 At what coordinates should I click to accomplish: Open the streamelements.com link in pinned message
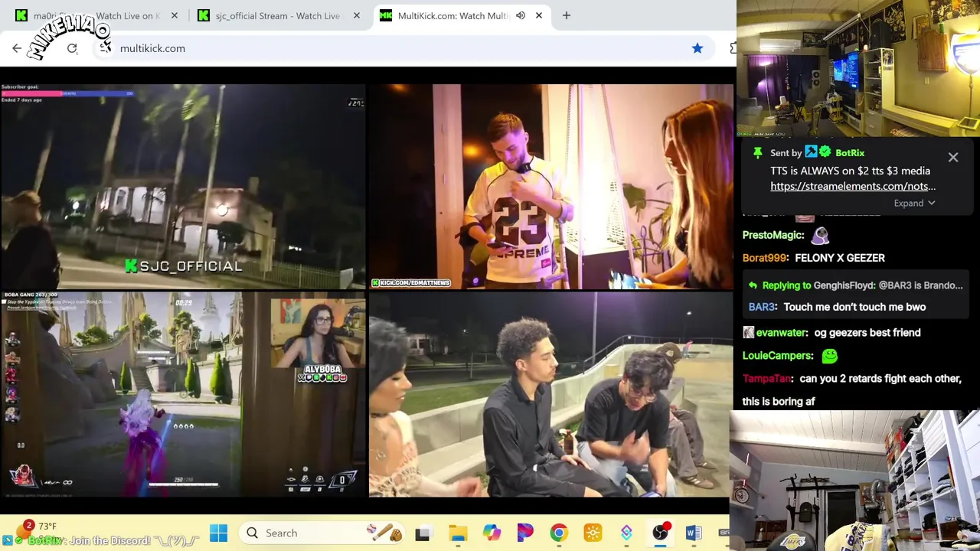click(x=853, y=186)
